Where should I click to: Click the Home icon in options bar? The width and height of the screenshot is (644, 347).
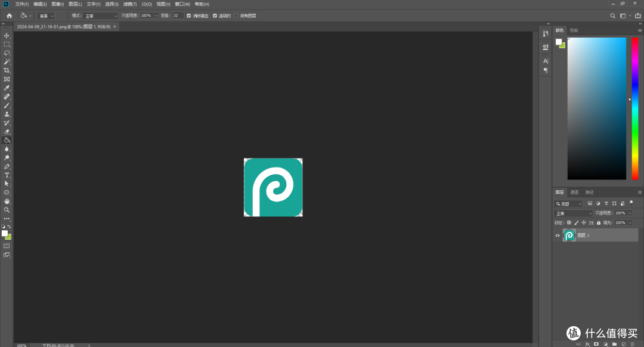click(x=9, y=16)
